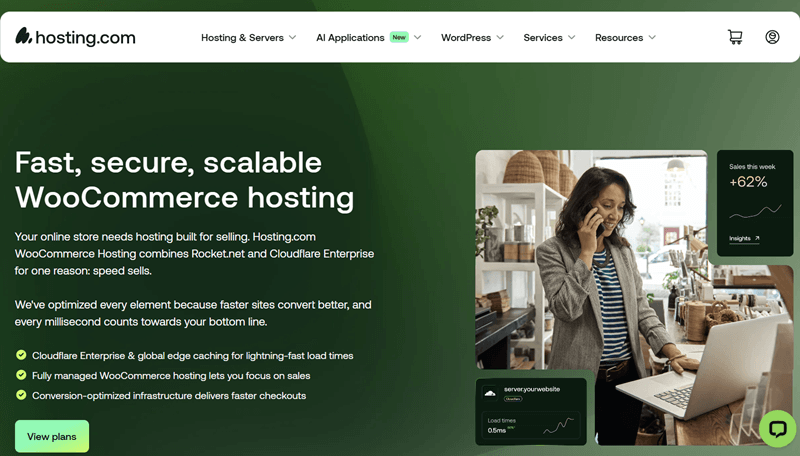The image size is (800, 456).
Task: Click the arrow icon next to Insights
Action: point(757,238)
